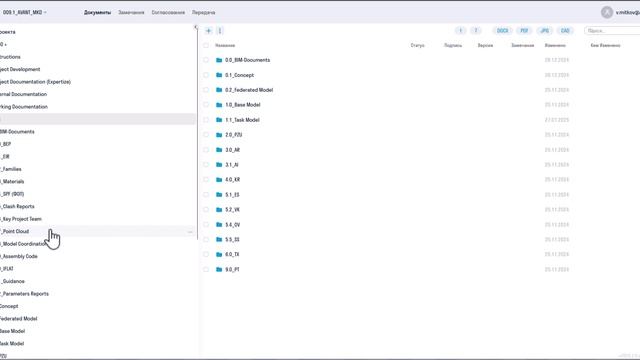Click the filter pill labeled 1
Image resolution: width=640 pixels, height=360 pixels.
(460, 31)
